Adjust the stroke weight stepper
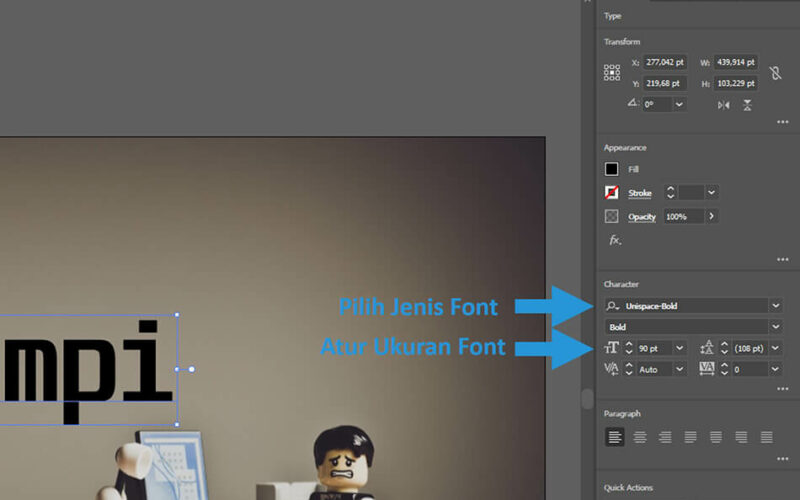The width and height of the screenshot is (800, 500). pos(670,192)
